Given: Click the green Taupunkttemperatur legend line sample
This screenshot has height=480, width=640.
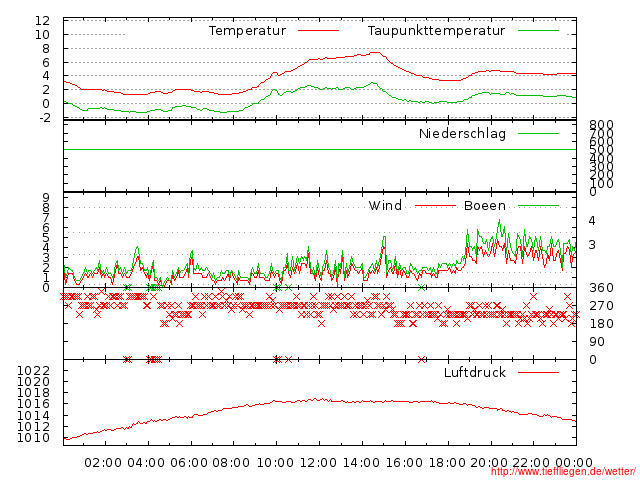Looking at the screenshot, I should click(538, 31).
